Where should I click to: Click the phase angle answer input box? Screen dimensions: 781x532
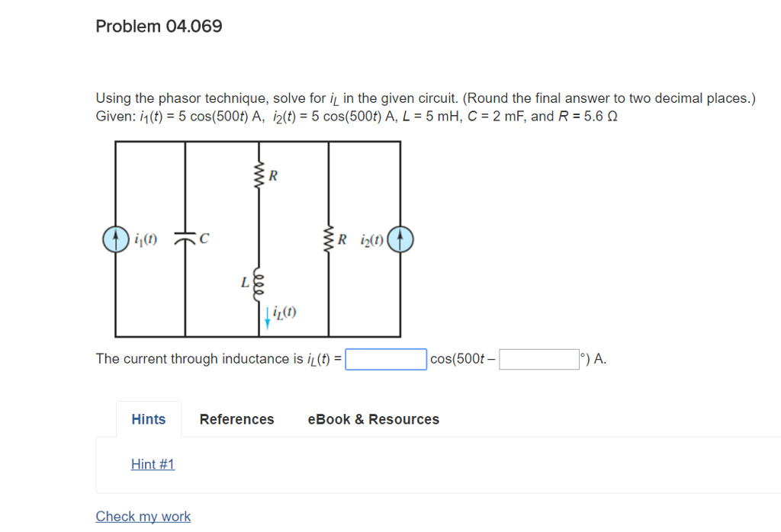(x=539, y=358)
